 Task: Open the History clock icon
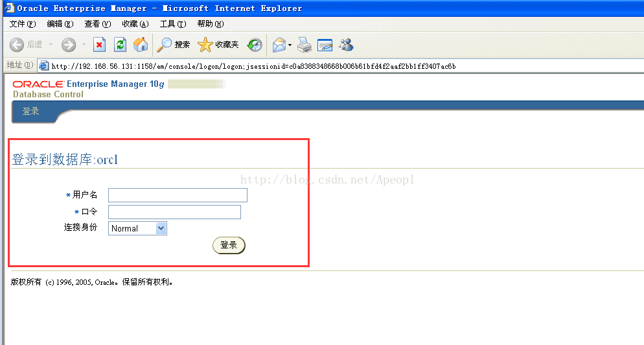255,45
